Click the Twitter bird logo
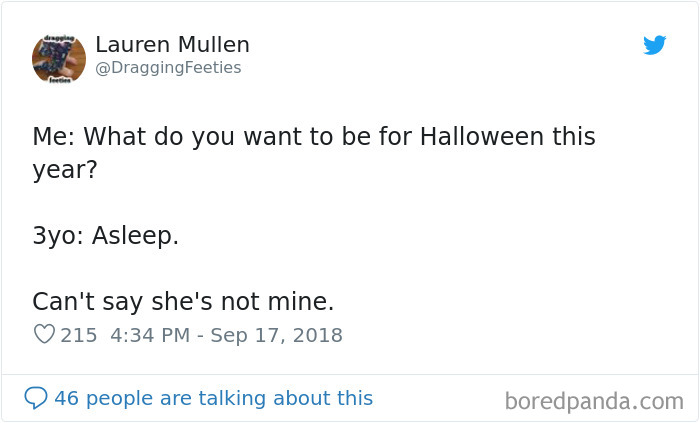Viewport: 700px width, 423px height. (x=654, y=45)
